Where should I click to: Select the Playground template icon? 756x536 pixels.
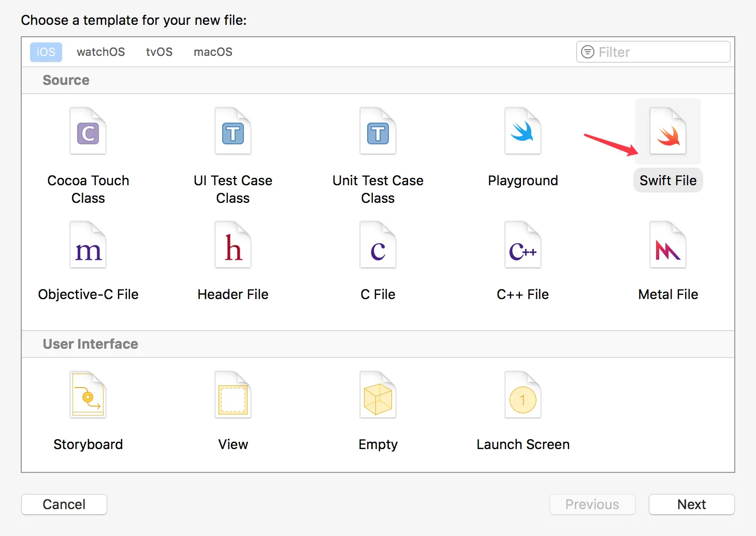523,131
